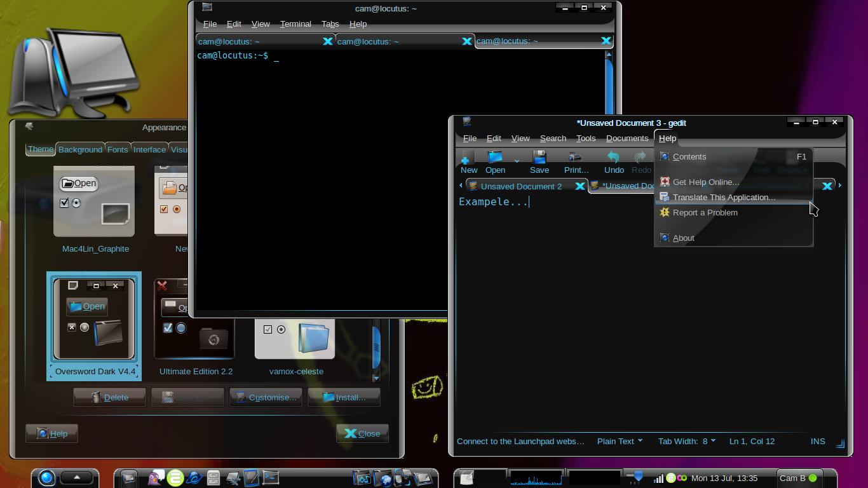The height and width of the screenshot is (488, 868).
Task: Open the Tab Width dropdown in status bar
Action: (x=687, y=441)
